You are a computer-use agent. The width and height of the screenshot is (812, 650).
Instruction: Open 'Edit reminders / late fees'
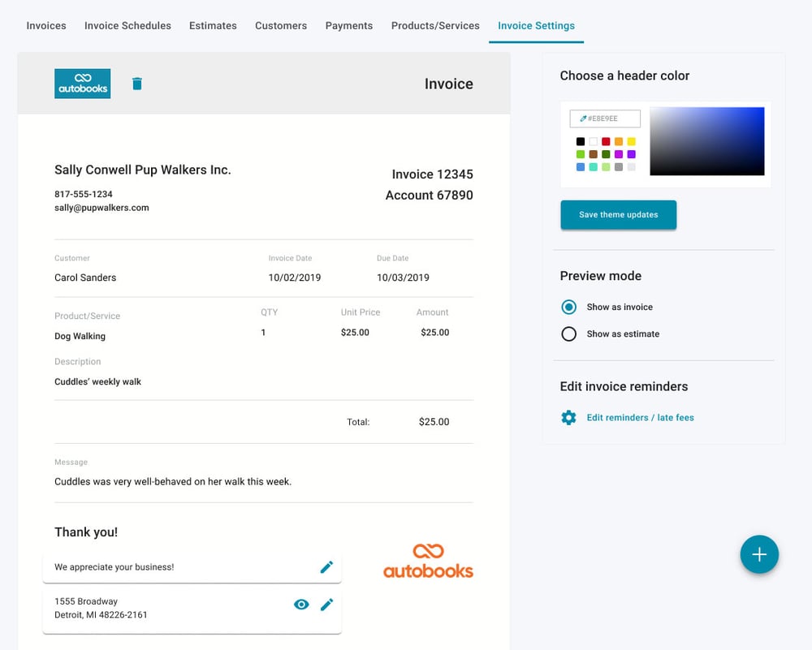pos(640,417)
